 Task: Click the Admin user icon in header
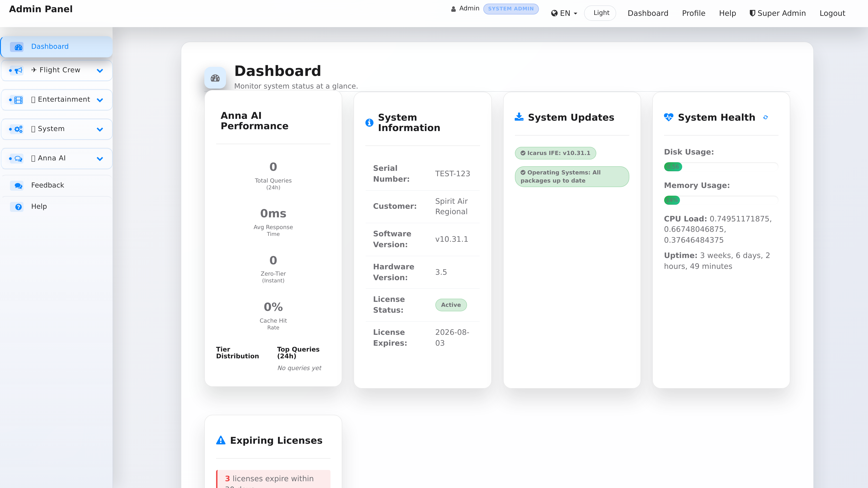(453, 9)
